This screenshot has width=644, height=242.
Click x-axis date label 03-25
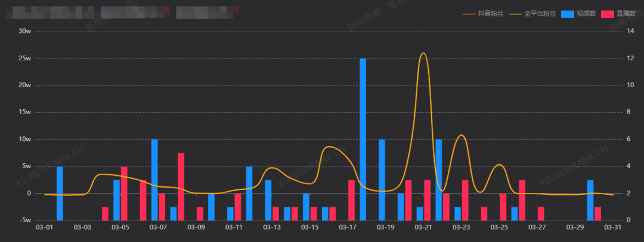pos(499,227)
